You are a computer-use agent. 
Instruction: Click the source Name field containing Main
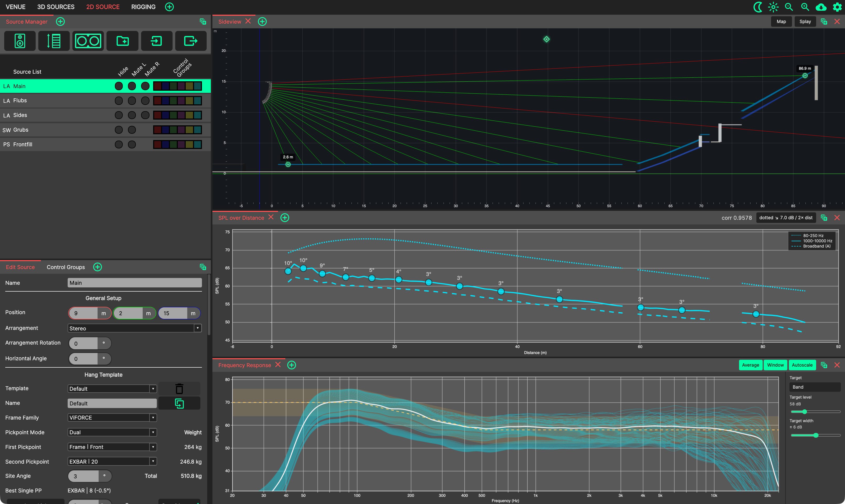[135, 283]
